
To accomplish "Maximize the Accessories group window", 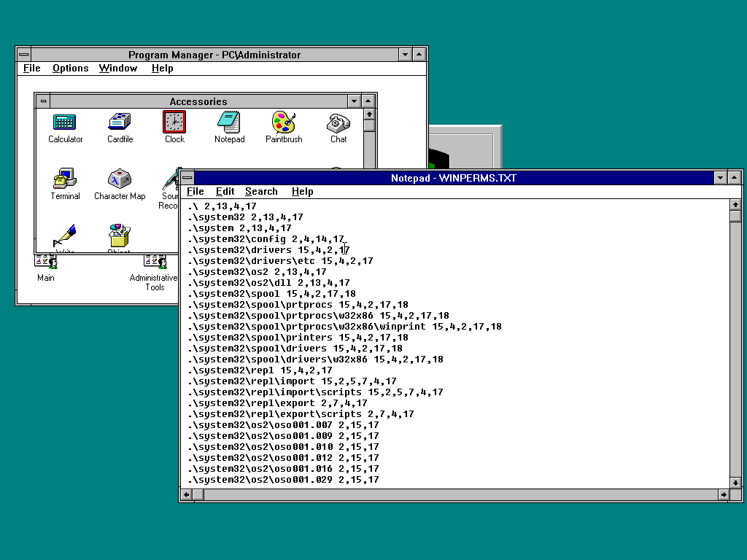I will click(368, 101).
